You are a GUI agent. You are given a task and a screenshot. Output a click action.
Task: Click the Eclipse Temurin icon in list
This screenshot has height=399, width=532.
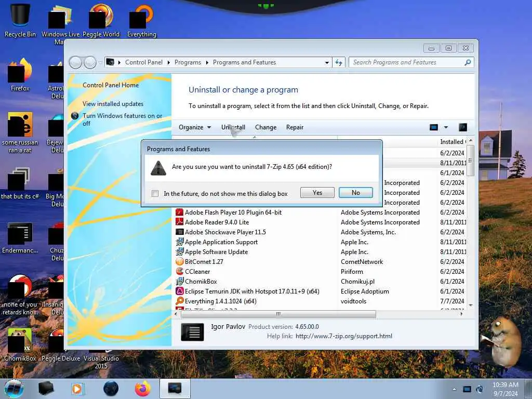(179, 291)
